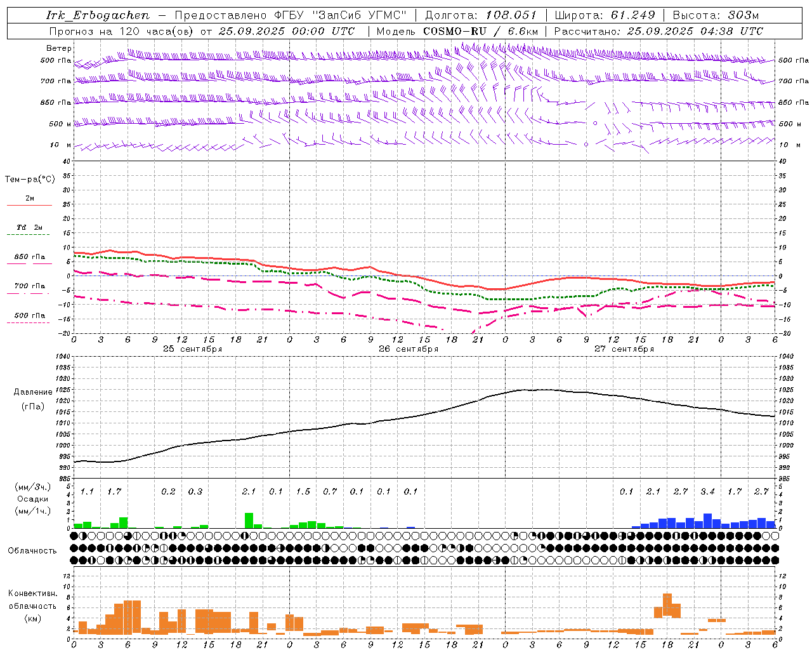Click the longitude value "Долгота: 108.051"
This screenshot has width=812, height=650.
click(x=481, y=15)
